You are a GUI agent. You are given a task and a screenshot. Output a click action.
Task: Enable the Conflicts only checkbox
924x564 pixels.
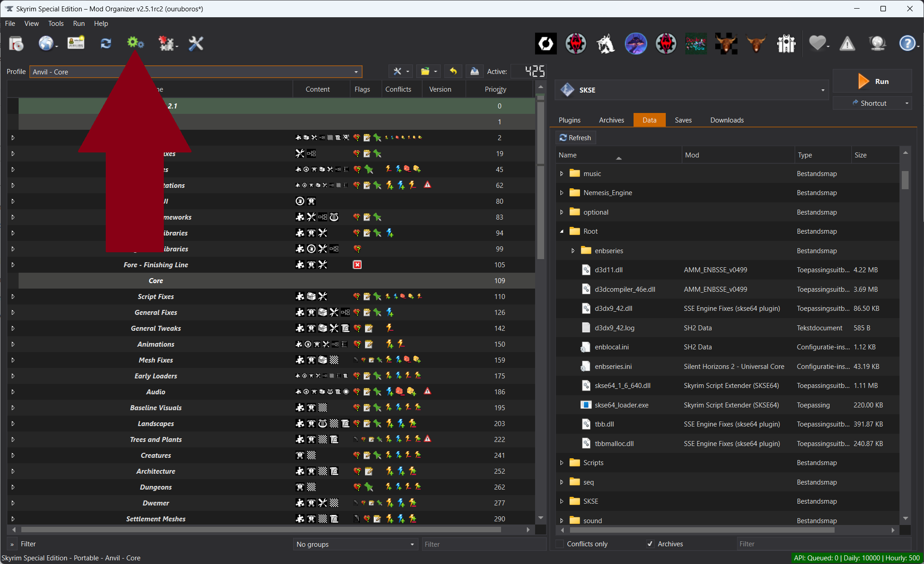[x=560, y=544]
